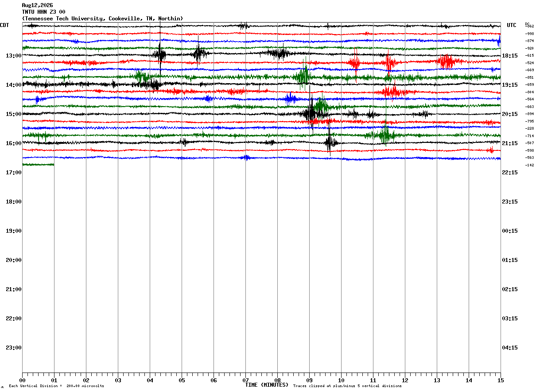Click the 18:15 UTC time label
The width and height of the screenshot is (536, 392).
(x=509, y=56)
